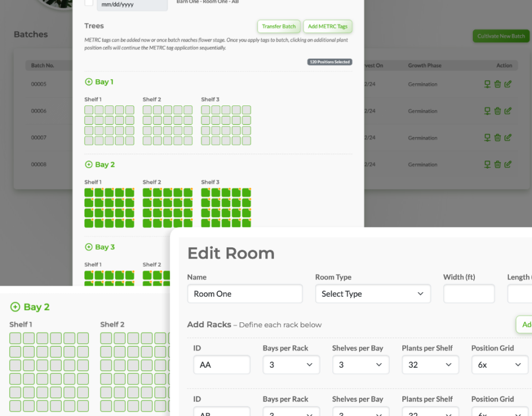Click the plus circle icon beside Bay 3
Screen dimensions: 532x416
click(89, 247)
